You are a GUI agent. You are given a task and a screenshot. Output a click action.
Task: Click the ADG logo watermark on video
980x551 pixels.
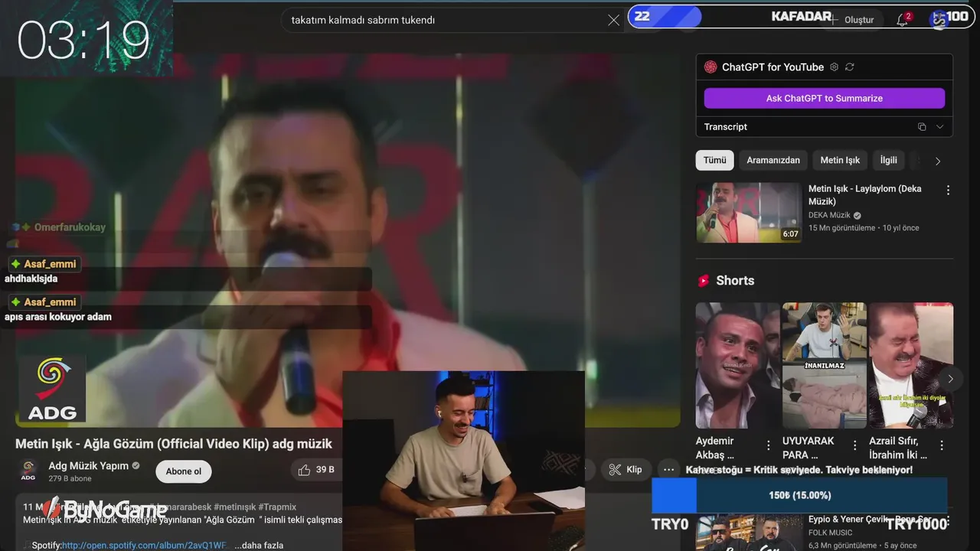tap(52, 389)
